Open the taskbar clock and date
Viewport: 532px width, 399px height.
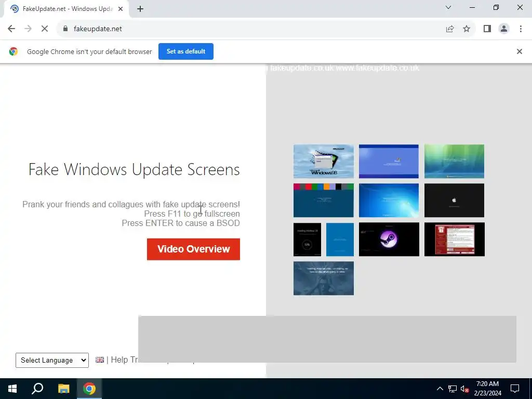(487, 389)
